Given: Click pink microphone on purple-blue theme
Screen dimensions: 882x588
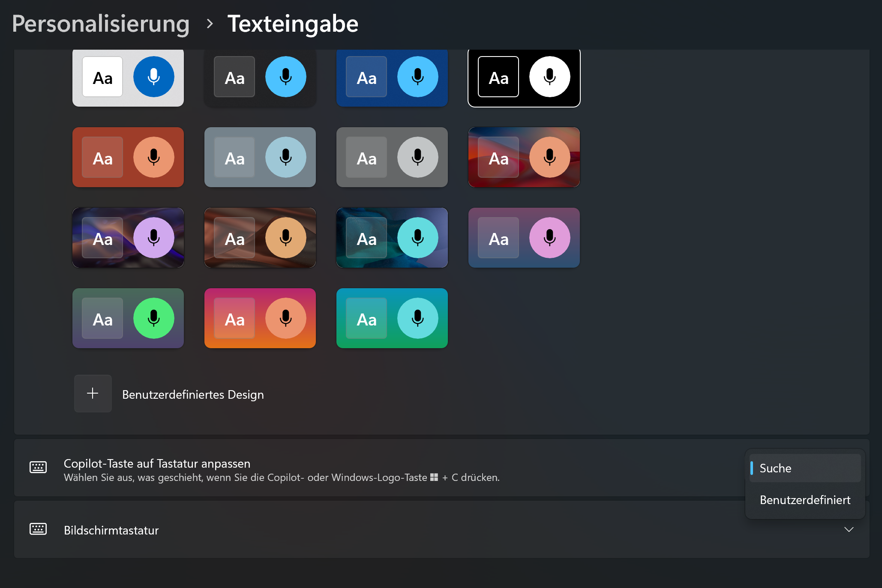Looking at the screenshot, I should point(549,238).
